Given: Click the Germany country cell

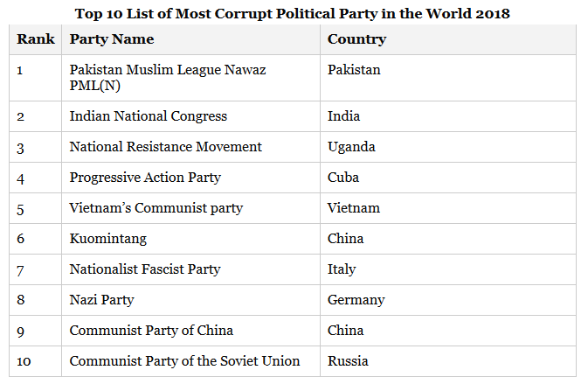Looking at the screenshot, I should [x=356, y=300].
